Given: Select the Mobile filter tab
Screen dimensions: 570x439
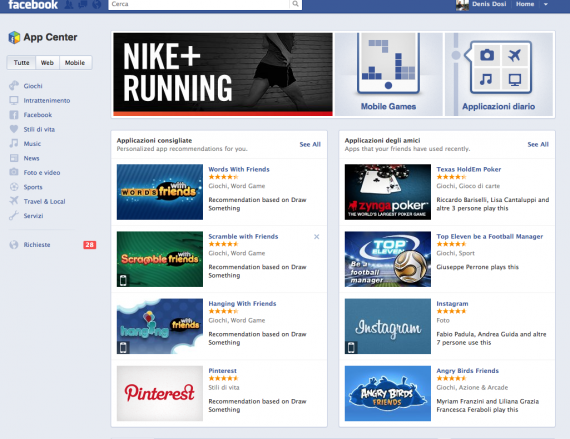Looking at the screenshot, I should click(x=75, y=63).
